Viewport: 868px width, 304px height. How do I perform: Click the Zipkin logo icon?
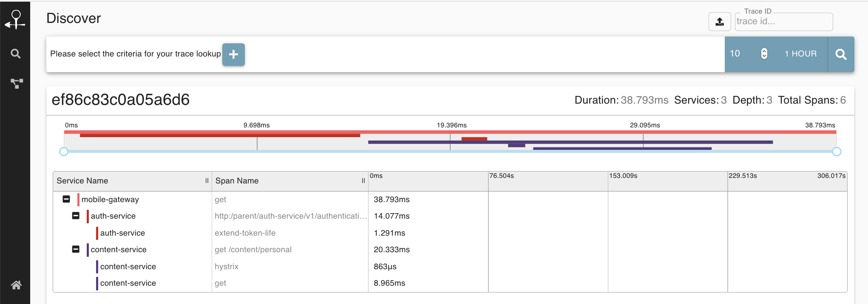tap(15, 20)
